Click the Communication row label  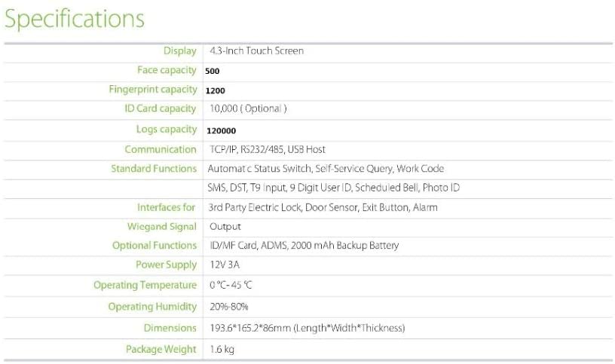pos(160,149)
